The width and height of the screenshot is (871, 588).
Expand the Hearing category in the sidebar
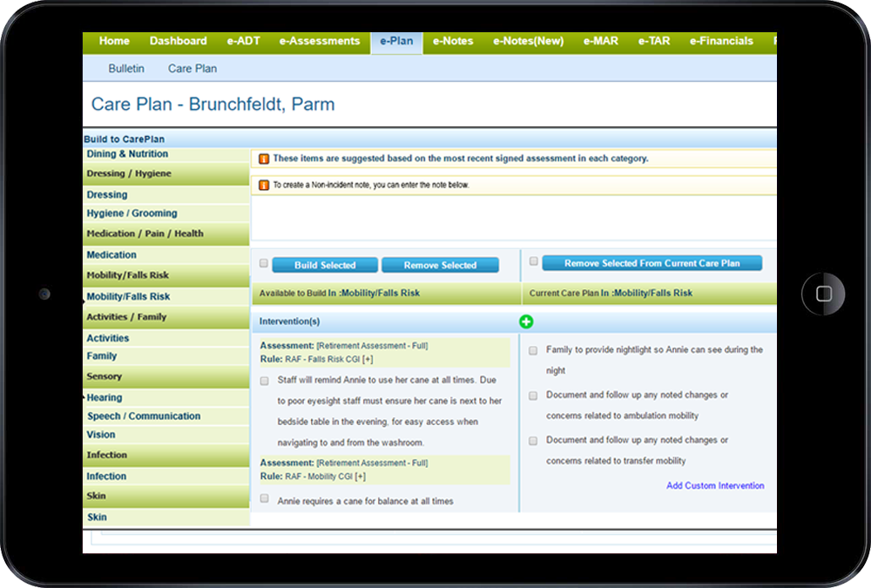[105, 396]
